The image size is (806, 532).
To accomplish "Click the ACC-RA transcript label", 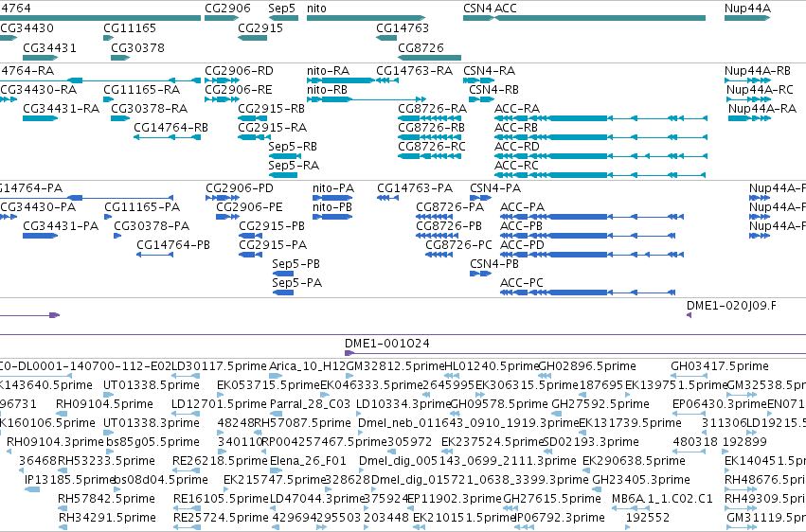I will click(517, 108).
